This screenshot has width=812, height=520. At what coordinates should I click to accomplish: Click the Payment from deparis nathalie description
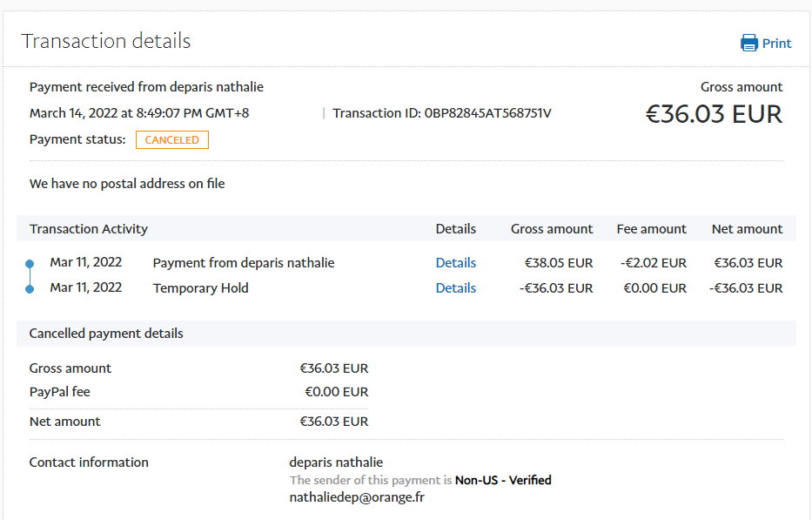[x=243, y=263]
